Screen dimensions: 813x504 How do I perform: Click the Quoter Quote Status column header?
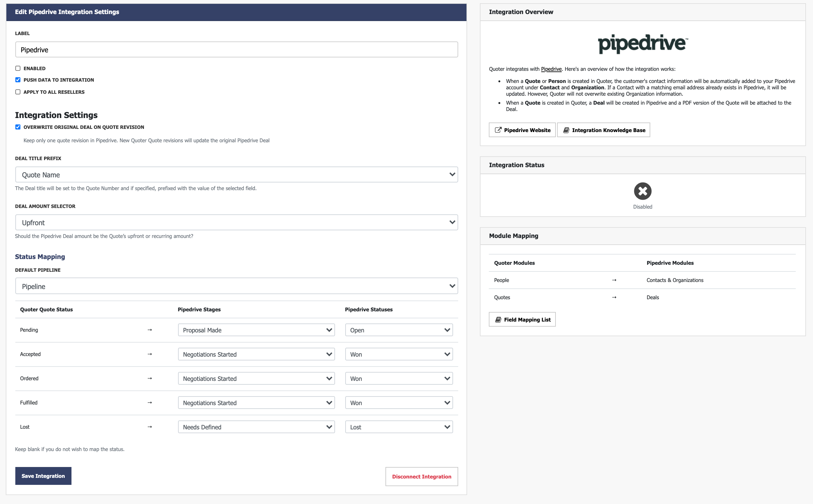click(46, 310)
